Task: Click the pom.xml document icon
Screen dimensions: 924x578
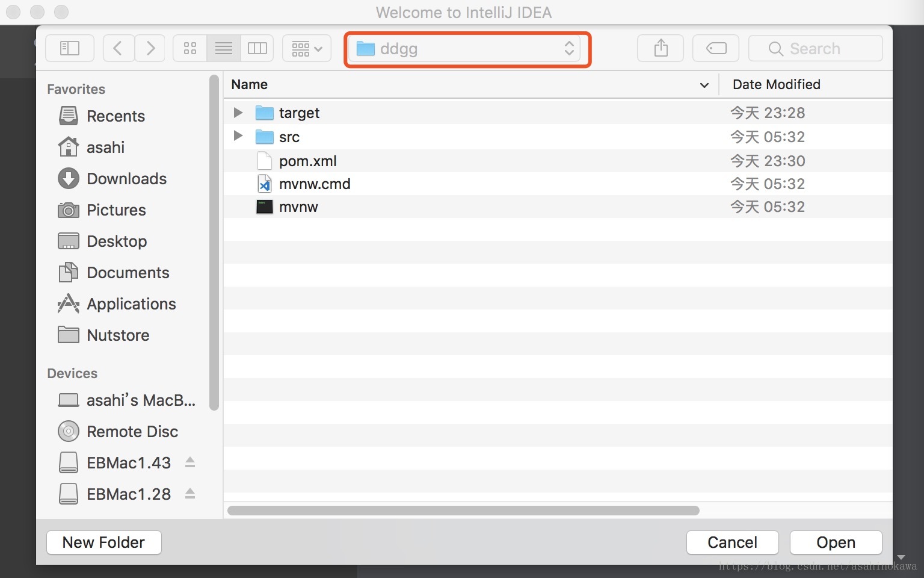Action: [x=265, y=161]
